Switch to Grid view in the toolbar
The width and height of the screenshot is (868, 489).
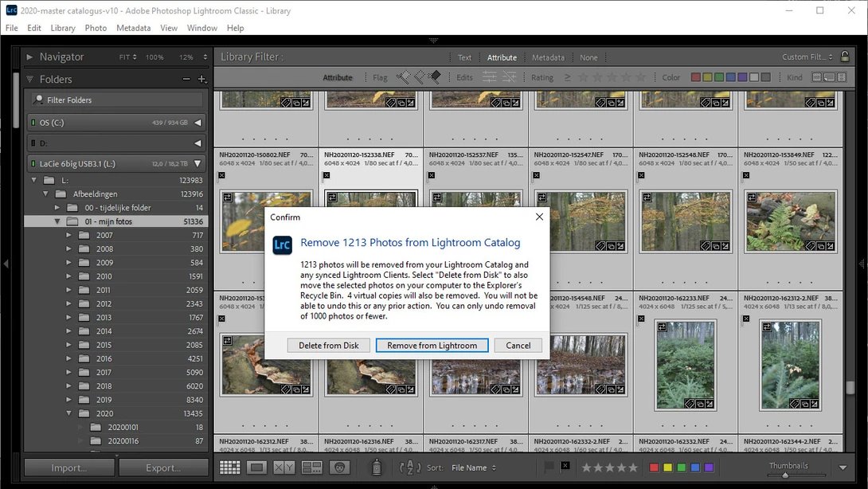[229, 467]
